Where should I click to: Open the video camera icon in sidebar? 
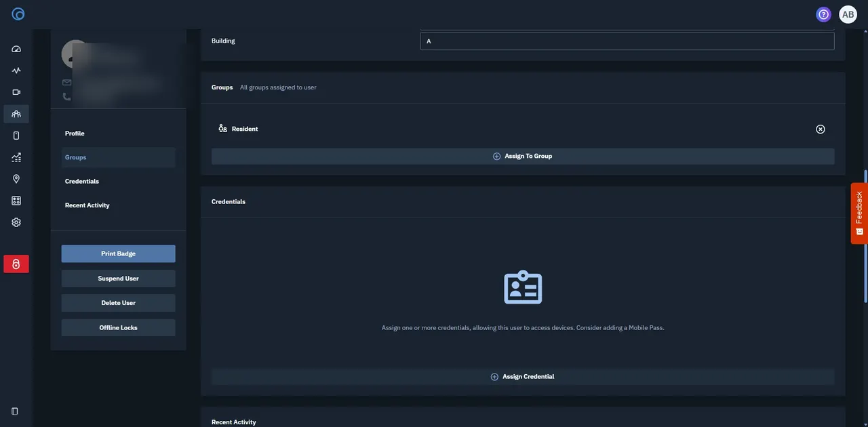[16, 92]
